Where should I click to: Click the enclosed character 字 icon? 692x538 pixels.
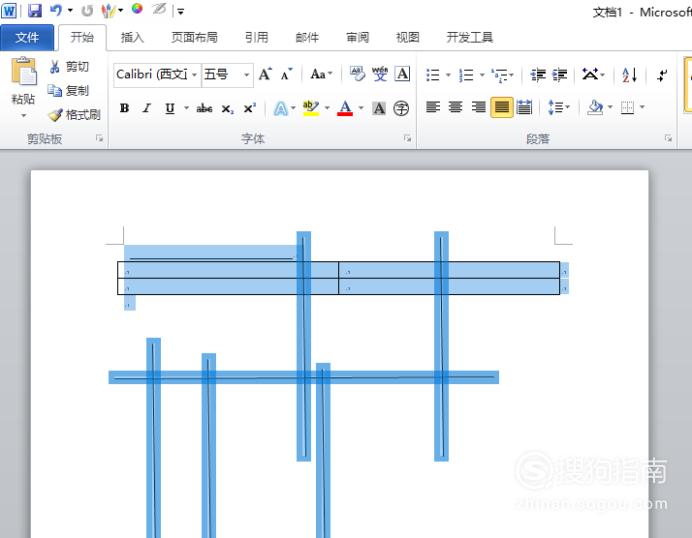click(401, 108)
